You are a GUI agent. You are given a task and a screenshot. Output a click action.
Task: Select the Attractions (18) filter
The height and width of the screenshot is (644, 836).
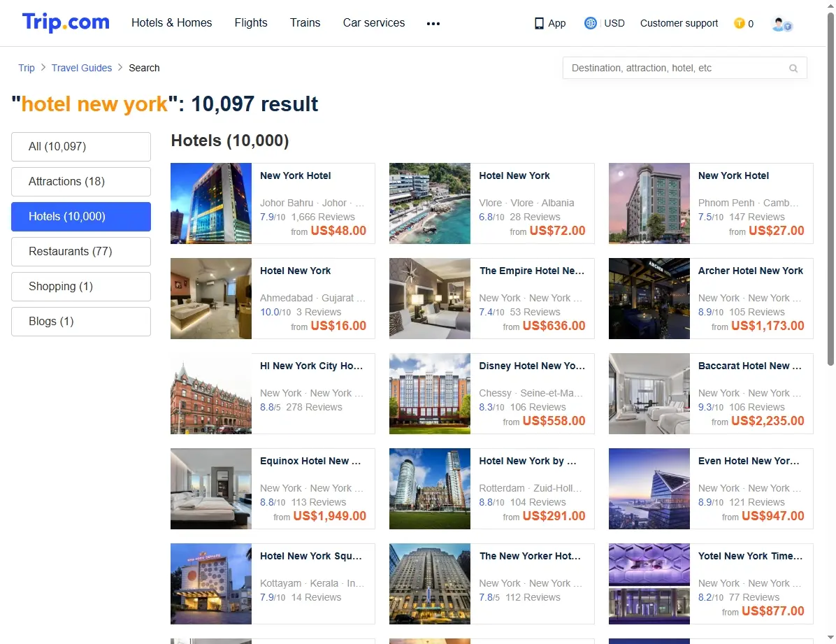coord(81,181)
